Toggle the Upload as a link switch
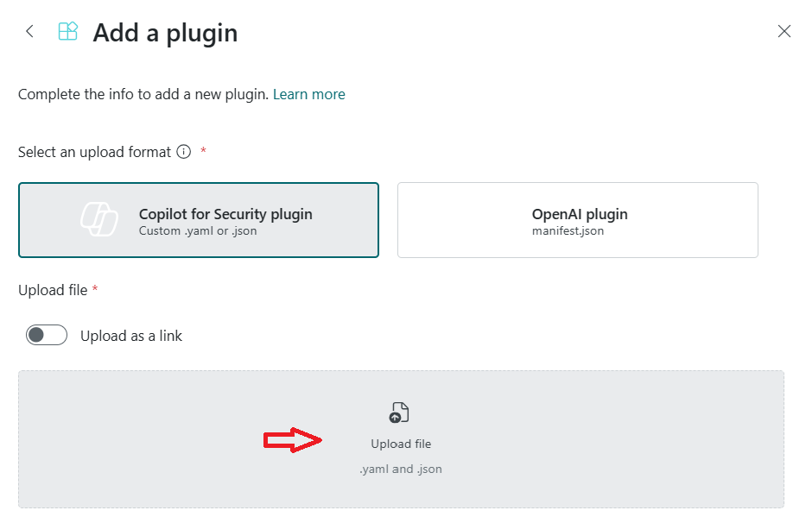The image size is (812, 523). click(47, 335)
